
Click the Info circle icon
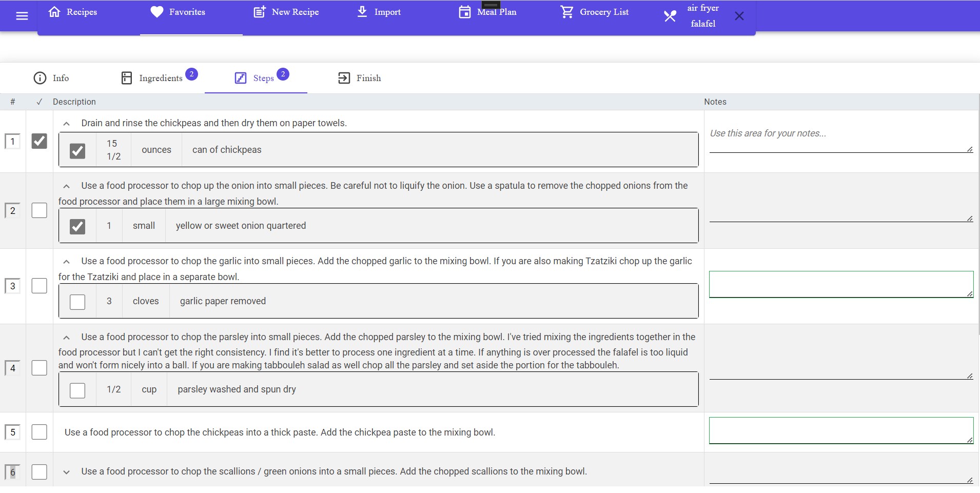point(40,78)
